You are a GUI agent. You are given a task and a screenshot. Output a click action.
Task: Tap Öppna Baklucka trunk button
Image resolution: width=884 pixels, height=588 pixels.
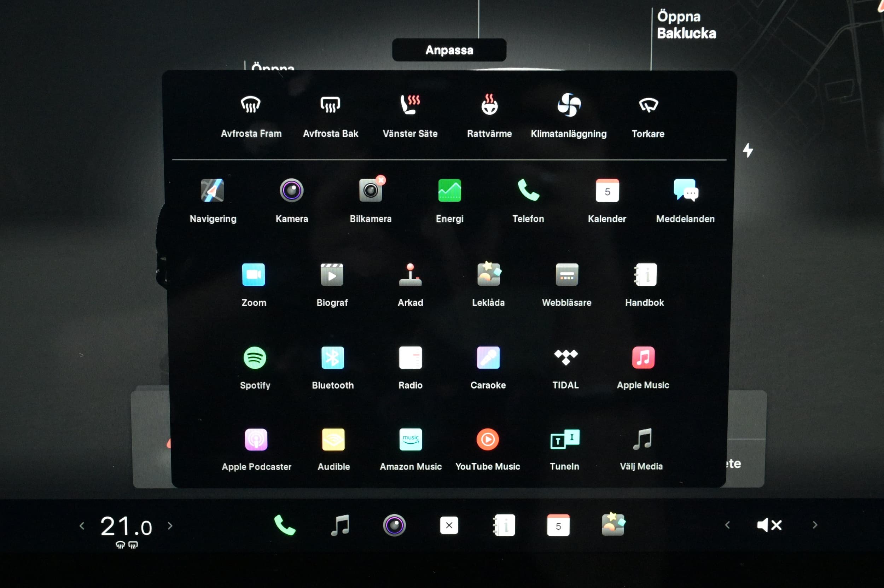pos(686,25)
